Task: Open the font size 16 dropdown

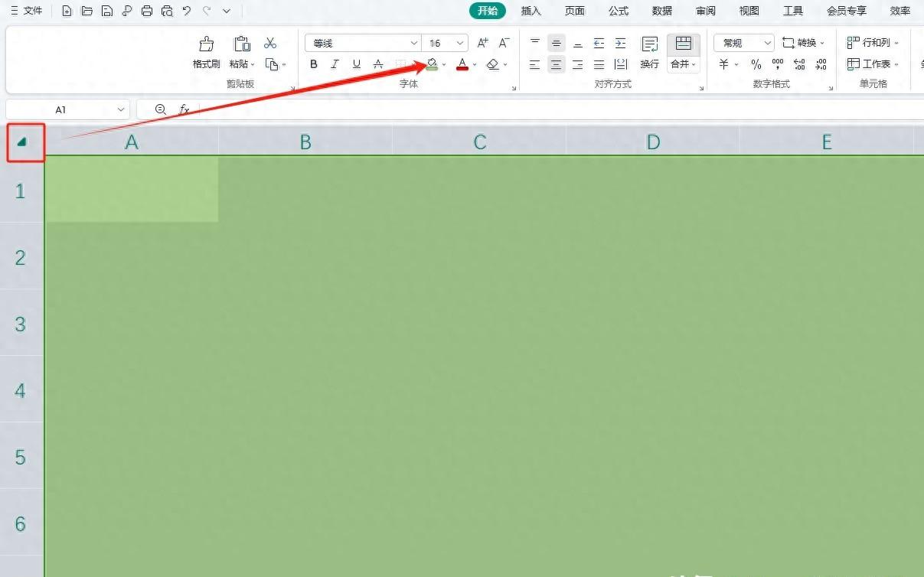Action: [460, 44]
